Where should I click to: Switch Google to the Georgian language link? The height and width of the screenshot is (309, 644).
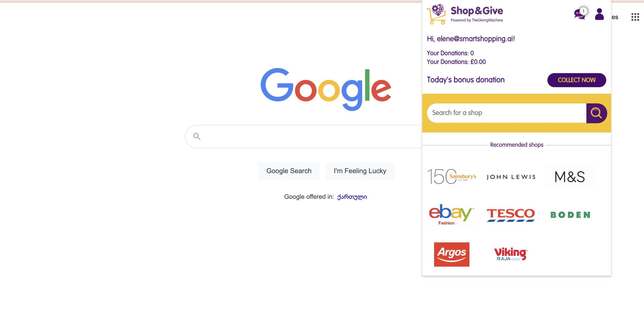pyautogui.click(x=352, y=197)
